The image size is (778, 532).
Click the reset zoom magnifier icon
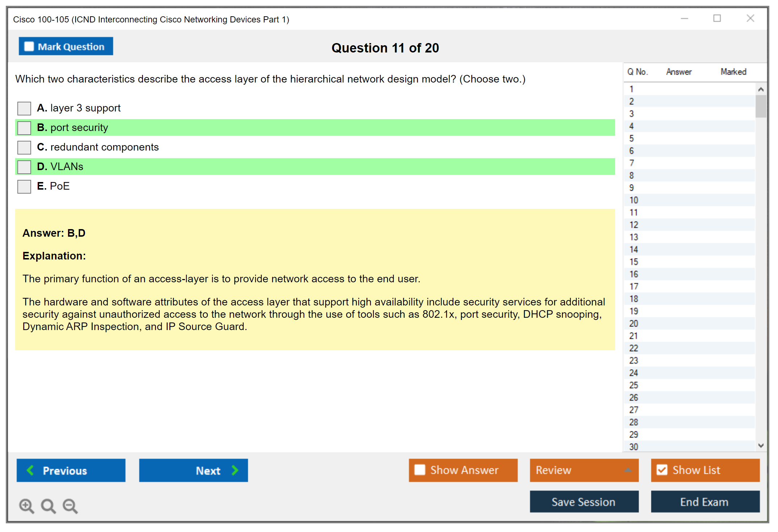pos(48,506)
